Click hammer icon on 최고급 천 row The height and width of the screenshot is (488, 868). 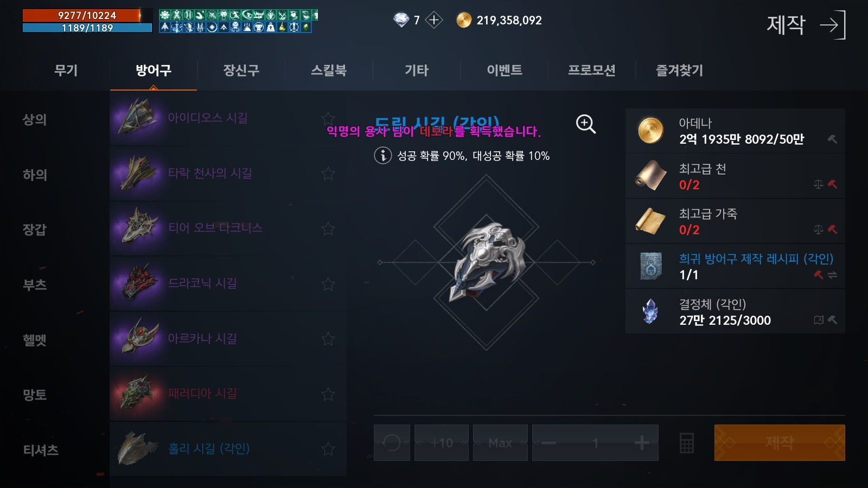click(x=832, y=184)
